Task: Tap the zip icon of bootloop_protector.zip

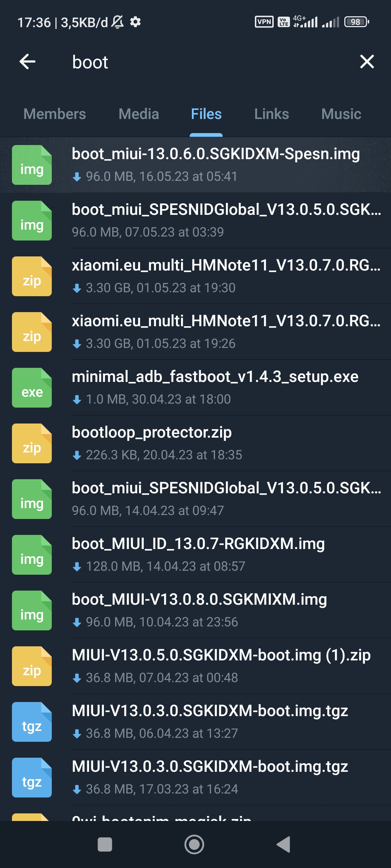Action: pyautogui.click(x=32, y=443)
